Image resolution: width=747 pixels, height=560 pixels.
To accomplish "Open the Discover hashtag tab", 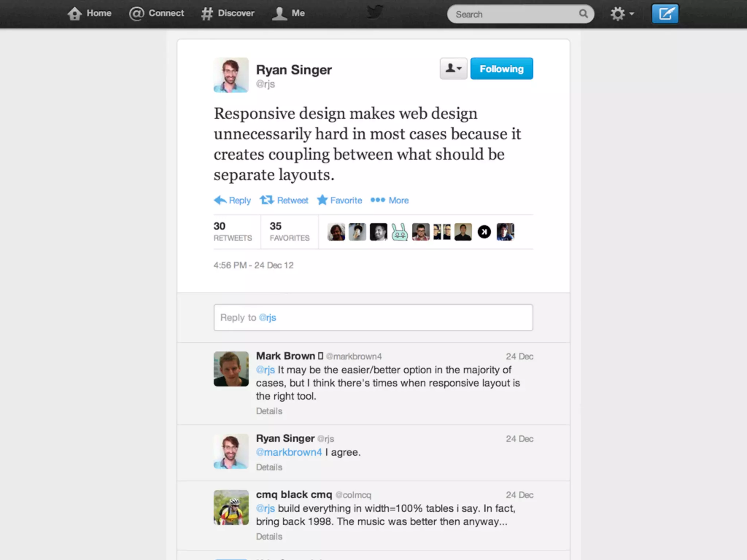I will pos(228,13).
